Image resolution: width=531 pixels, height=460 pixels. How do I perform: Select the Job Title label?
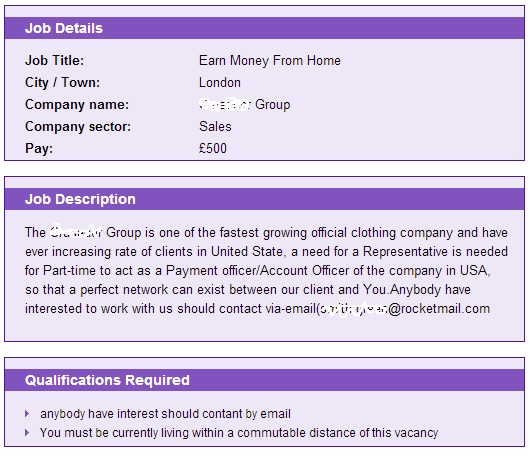tap(54, 61)
